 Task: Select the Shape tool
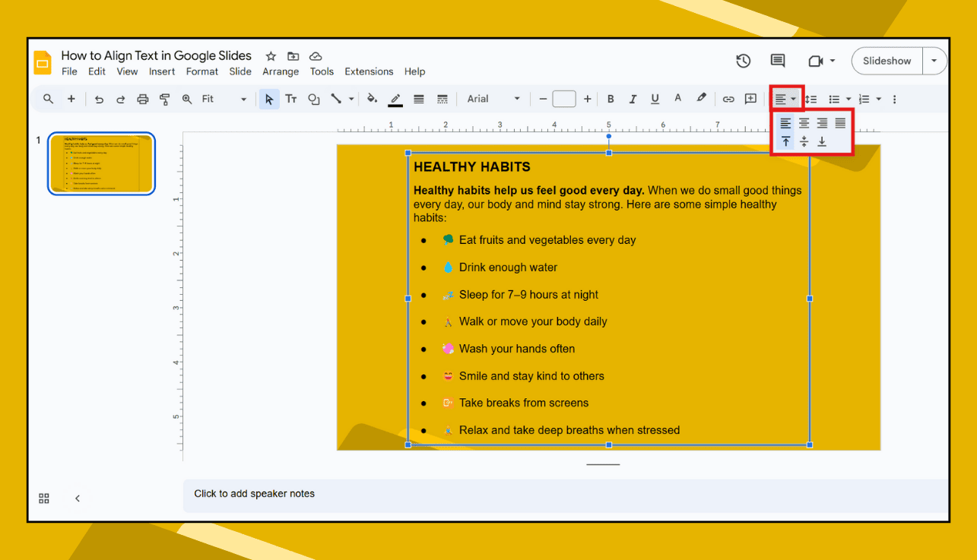[313, 99]
